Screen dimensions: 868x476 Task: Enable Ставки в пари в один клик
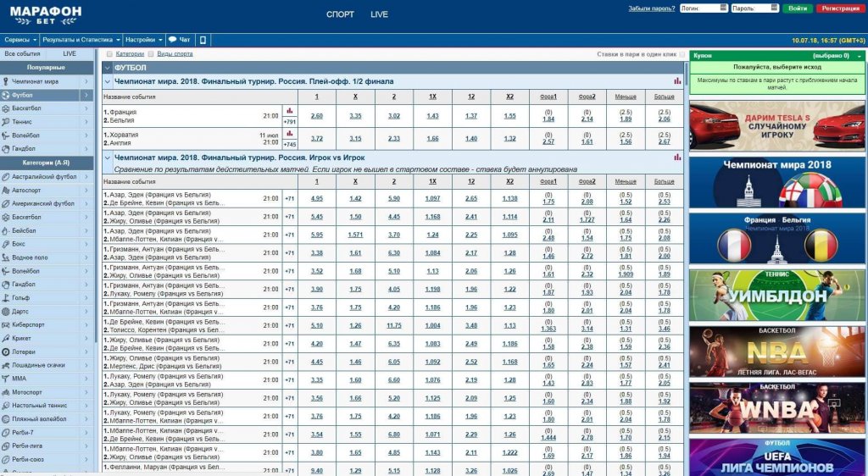[x=682, y=55]
